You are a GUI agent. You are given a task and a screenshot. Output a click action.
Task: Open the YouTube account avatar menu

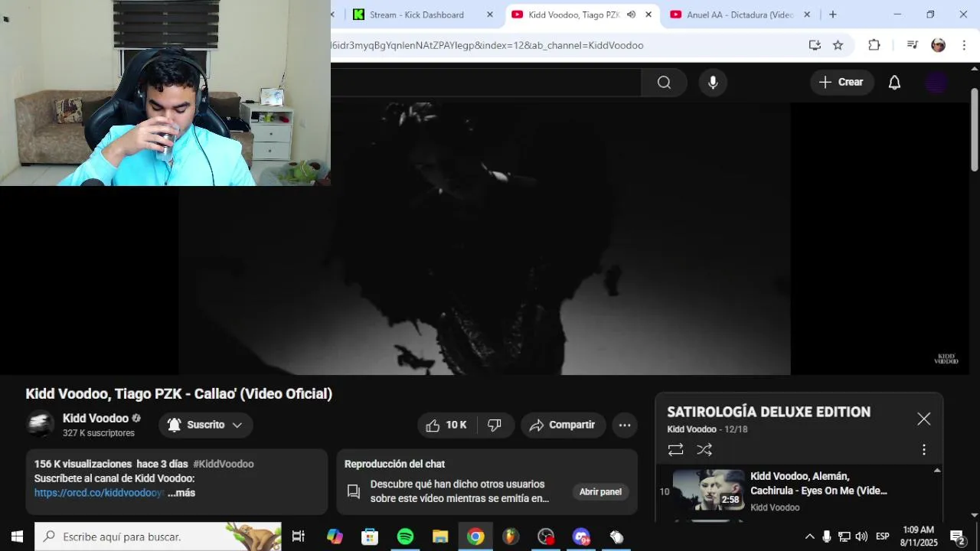pyautogui.click(x=936, y=83)
